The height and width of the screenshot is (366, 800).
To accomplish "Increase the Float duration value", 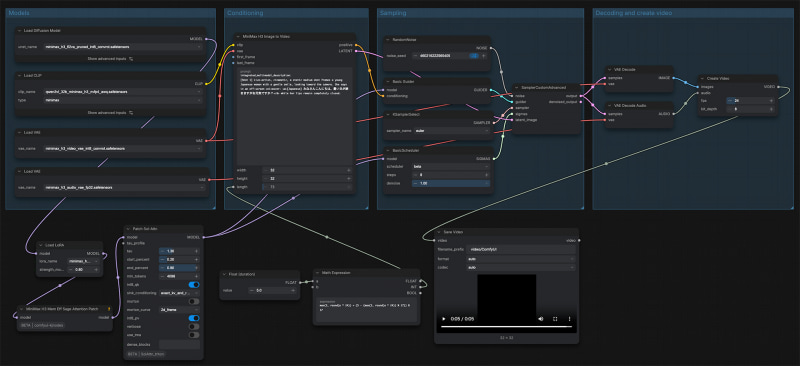I will tap(293, 290).
